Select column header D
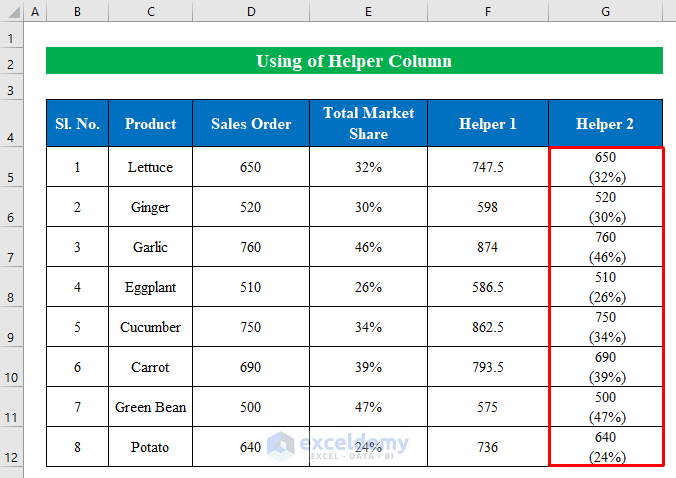The height and width of the screenshot is (478, 676). pos(251,11)
